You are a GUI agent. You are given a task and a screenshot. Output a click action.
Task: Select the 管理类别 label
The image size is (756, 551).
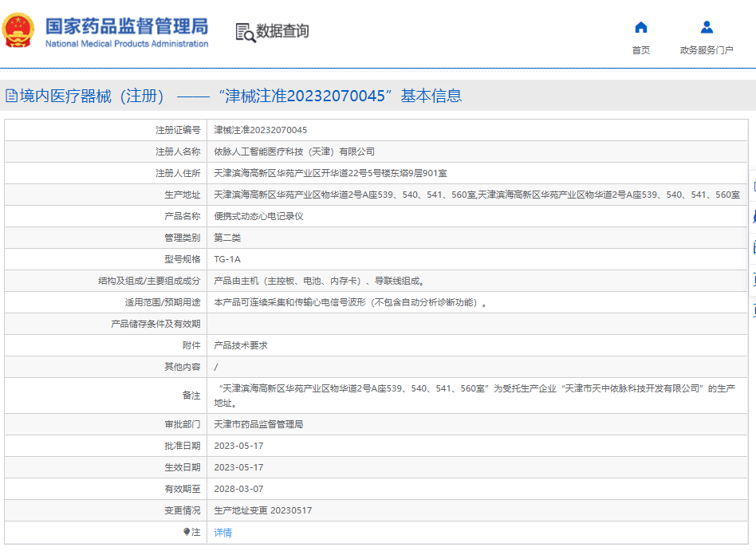[183, 238]
